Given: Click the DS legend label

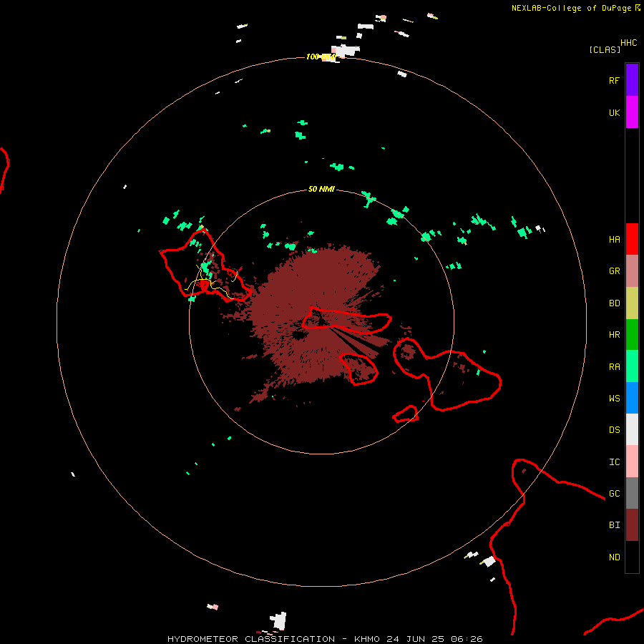Looking at the screenshot, I should pos(614,430).
